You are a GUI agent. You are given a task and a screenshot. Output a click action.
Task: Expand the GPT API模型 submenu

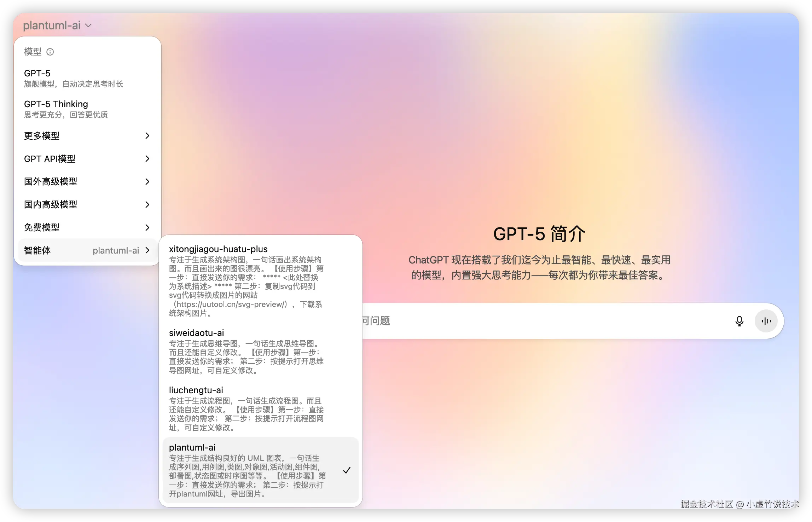[87, 159]
